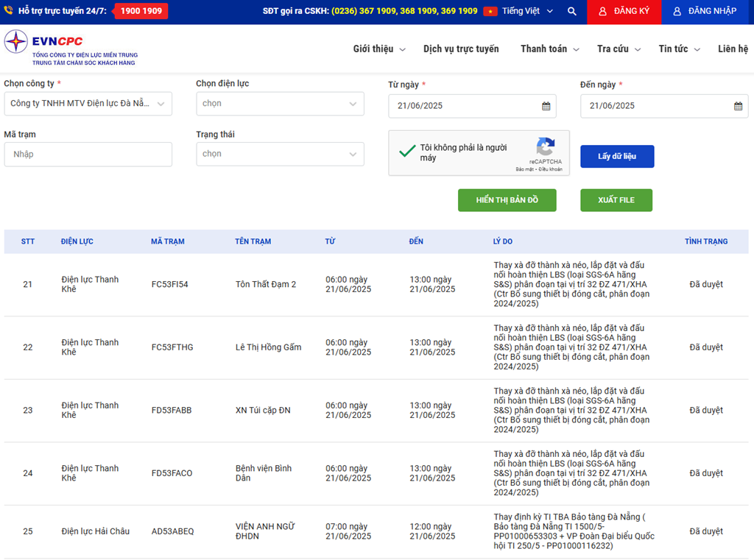The image size is (754, 560).
Task: Expand the Chọn công ty dropdown
Action: 88,104
